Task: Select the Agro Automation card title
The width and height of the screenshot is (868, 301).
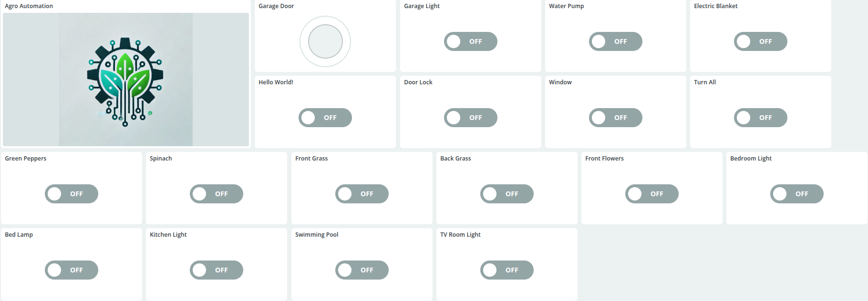Action: tap(29, 6)
